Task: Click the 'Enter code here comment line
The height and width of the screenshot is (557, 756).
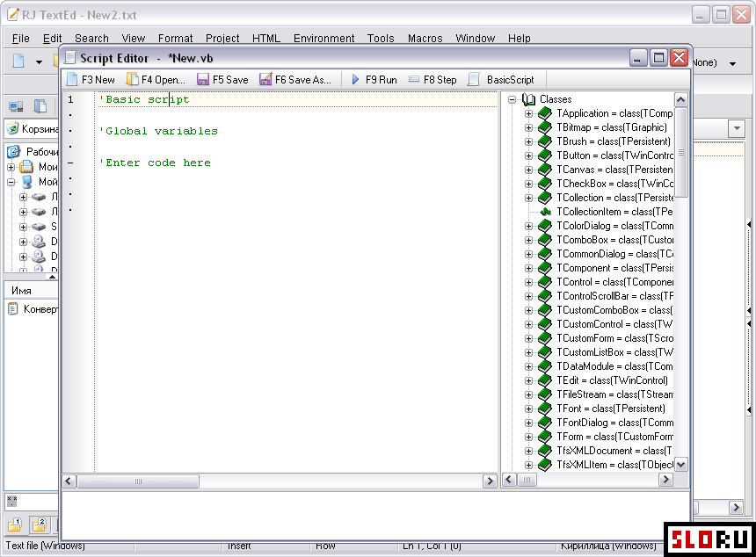Action: [155, 163]
